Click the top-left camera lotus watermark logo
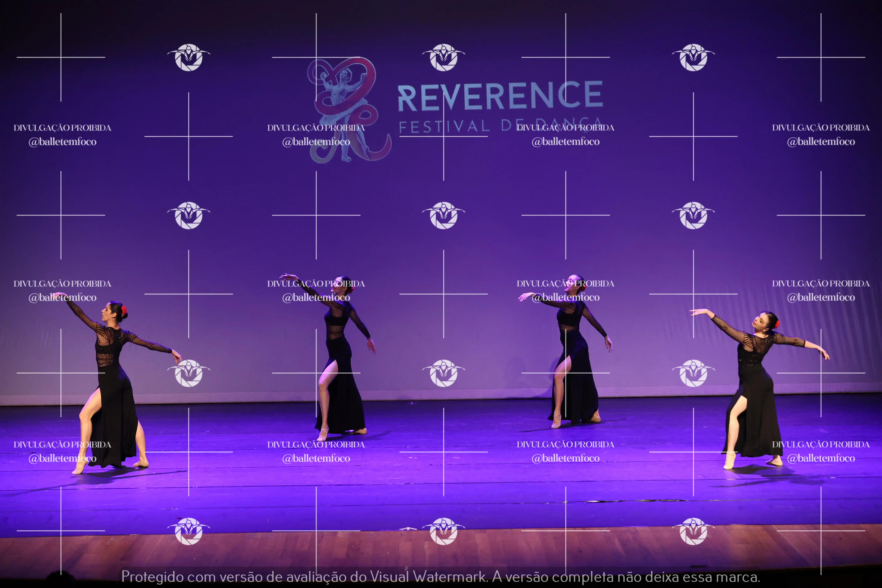The image size is (882, 588). coord(189,57)
